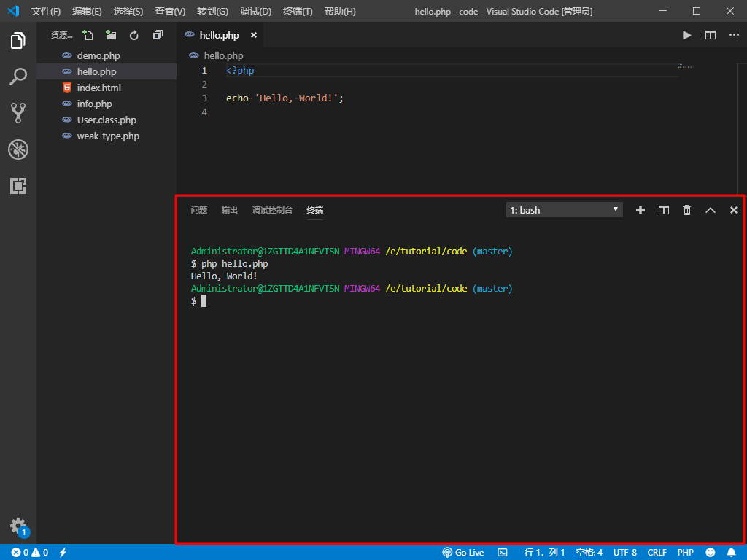747x560 pixels.
Task: Open the Explorer view in activity bar
Action: pyautogui.click(x=18, y=41)
